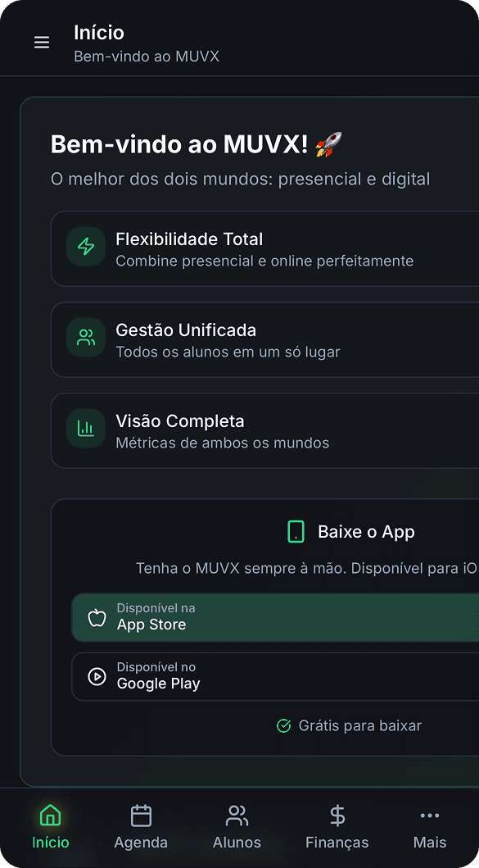The width and height of the screenshot is (479, 868).
Task: Open the Disponível na App Store button
Action: (246, 617)
